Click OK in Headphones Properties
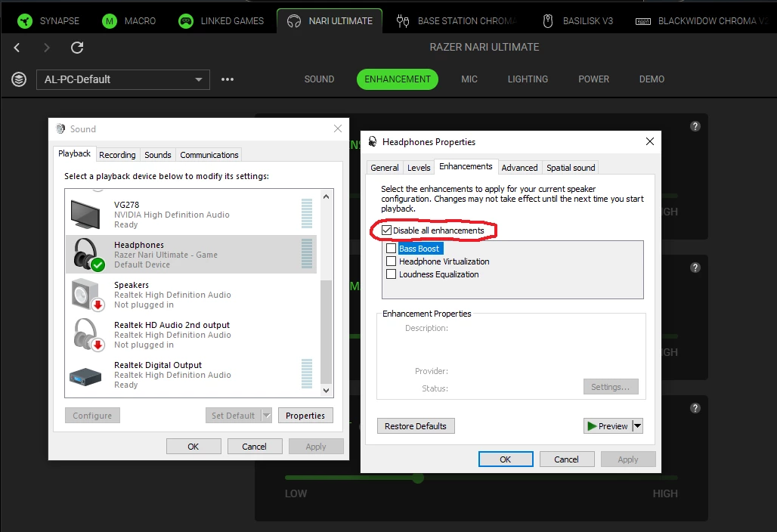This screenshot has width=777, height=532. point(506,459)
